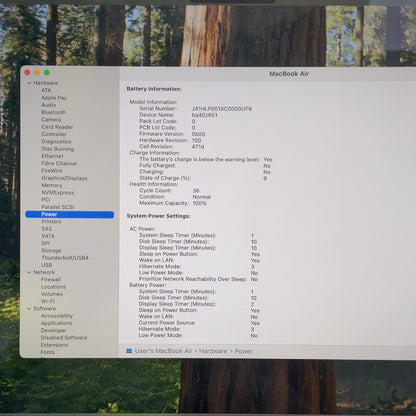Collapse the Hardware section chevron
Screen dimensions: 416x416
click(29, 83)
